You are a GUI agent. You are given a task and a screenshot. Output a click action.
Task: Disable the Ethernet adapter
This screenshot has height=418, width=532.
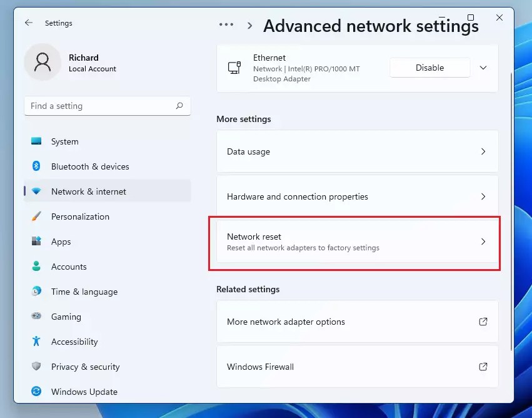(x=429, y=68)
